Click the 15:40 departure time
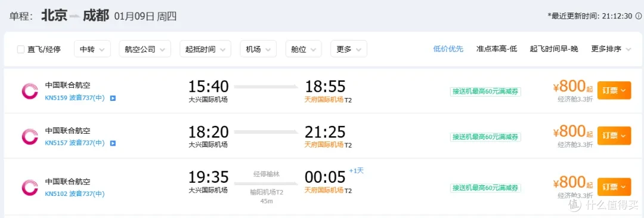The image size is (644, 218). tap(208, 87)
